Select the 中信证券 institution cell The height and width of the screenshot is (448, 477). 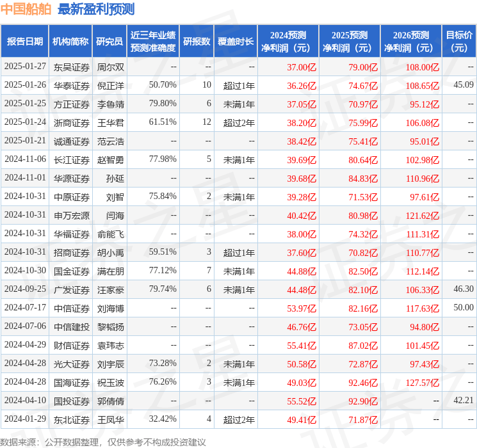72,308
